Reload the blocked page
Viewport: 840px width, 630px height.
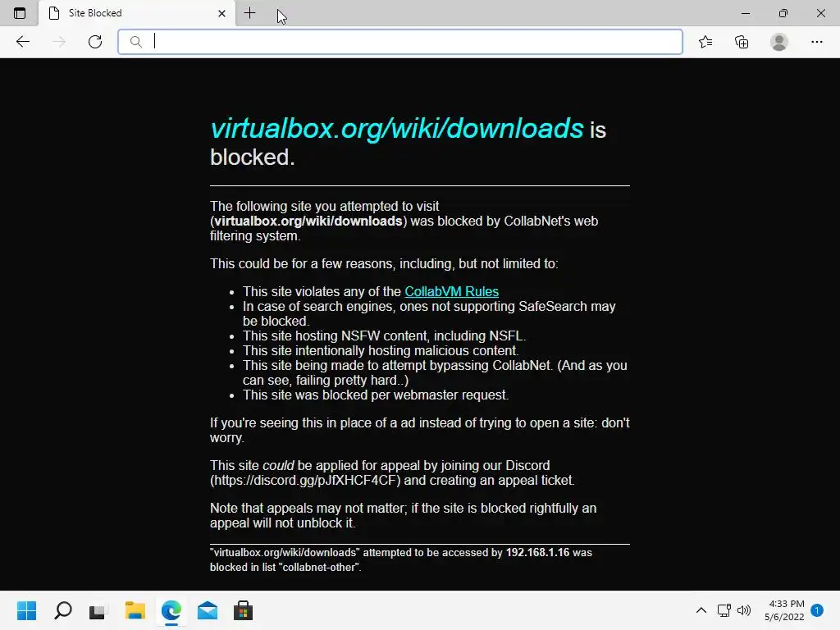point(95,42)
